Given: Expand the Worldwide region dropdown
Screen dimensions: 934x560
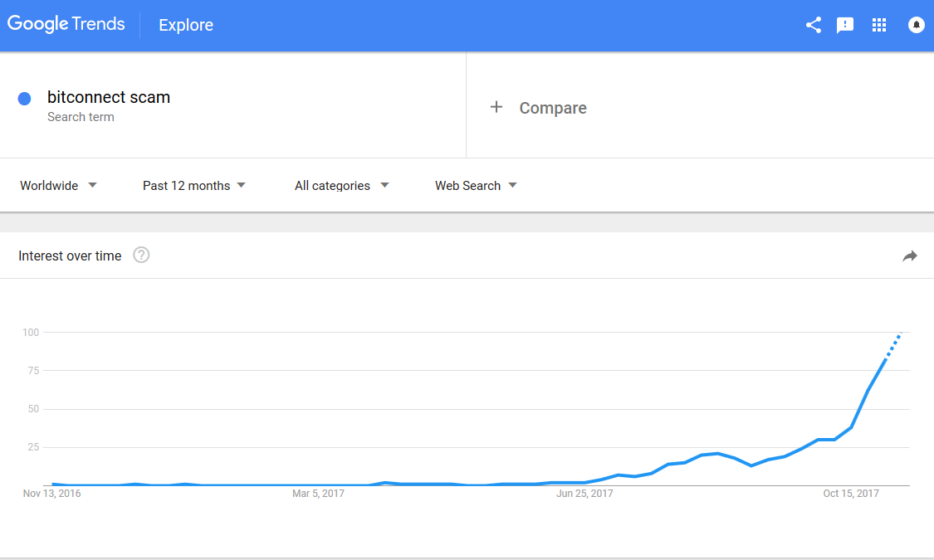Looking at the screenshot, I should (58, 186).
